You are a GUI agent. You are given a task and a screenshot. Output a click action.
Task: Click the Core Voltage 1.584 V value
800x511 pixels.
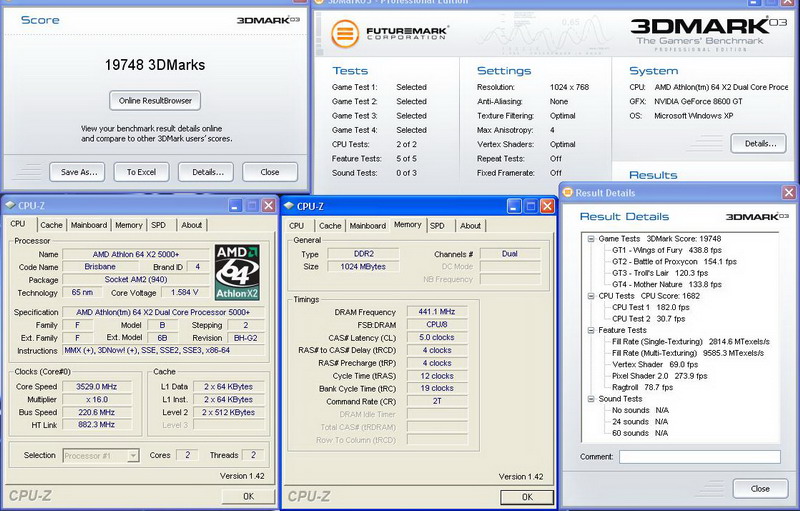(x=184, y=292)
